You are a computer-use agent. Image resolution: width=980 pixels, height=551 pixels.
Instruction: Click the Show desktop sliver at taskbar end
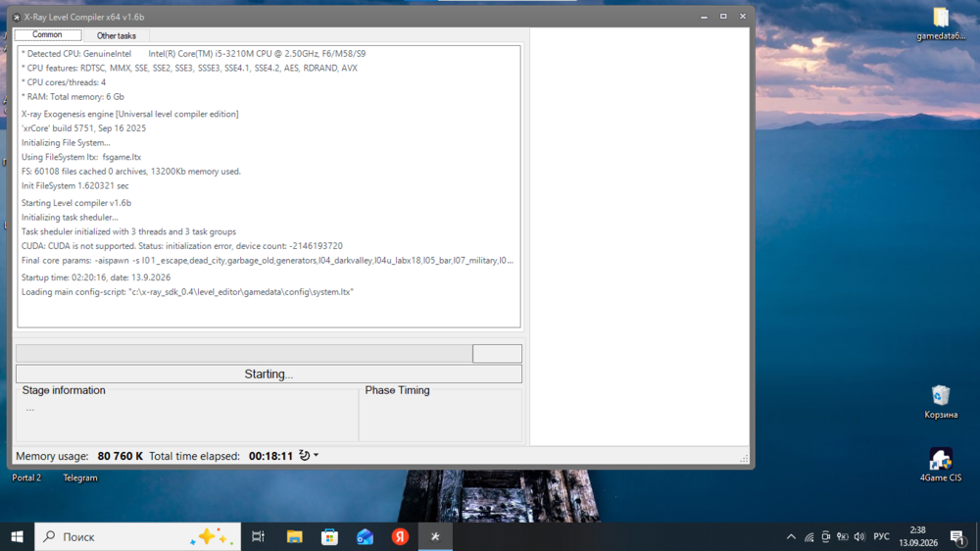[x=977, y=536]
